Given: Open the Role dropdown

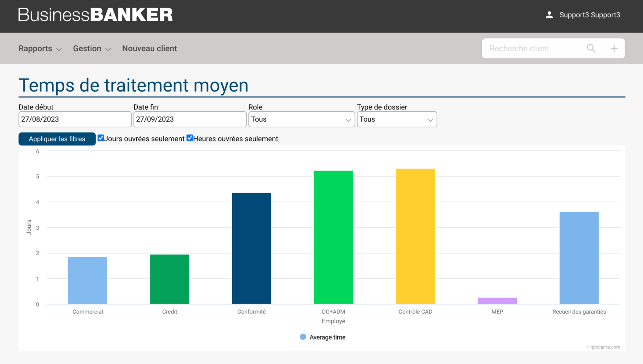Looking at the screenshot, I should [301, 120].
